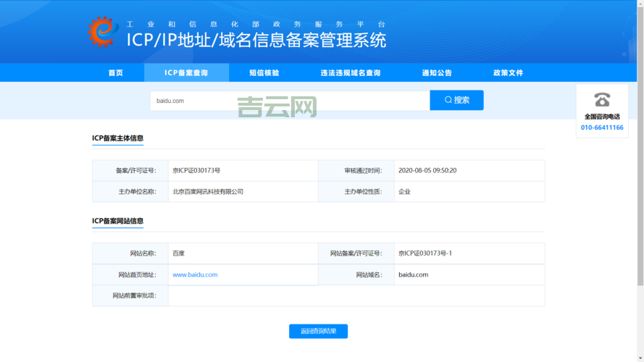
Task: Open the 首页 home tab
Action: [115, 72]
